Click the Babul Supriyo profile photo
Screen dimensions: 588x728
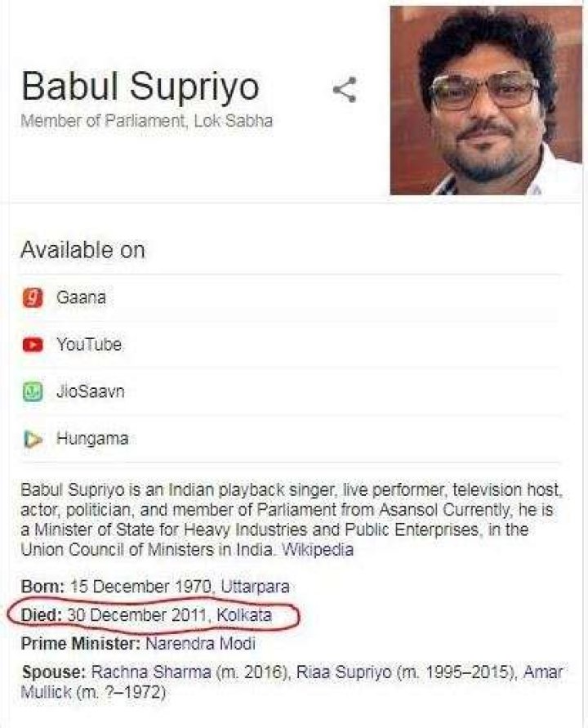486,100
